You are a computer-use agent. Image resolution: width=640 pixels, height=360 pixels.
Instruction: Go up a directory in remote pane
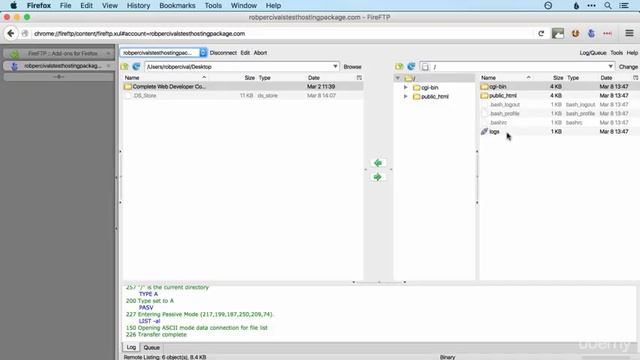coord(399,67)
